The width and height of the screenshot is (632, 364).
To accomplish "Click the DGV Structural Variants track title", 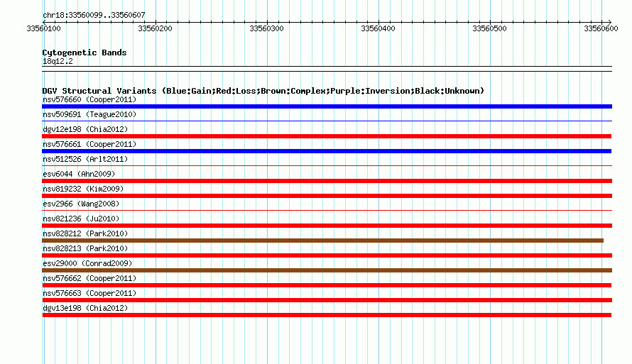I will pos(263,91).
